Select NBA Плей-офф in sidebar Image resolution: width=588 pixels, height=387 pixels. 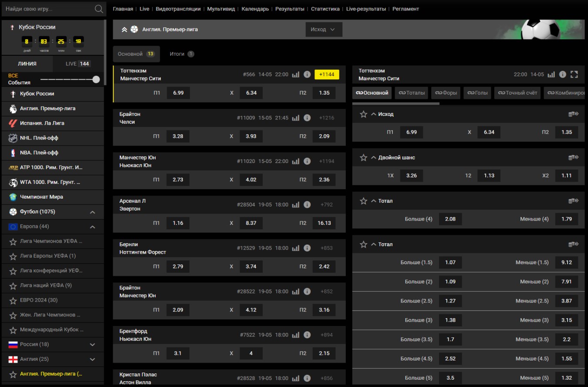pyautogui.click(x=53, y=153)
